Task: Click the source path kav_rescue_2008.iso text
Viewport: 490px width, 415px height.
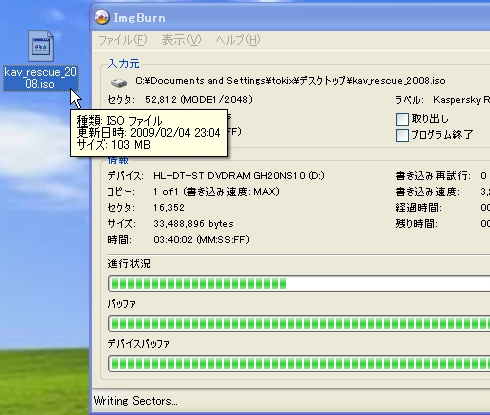Action: click(290, 81)
